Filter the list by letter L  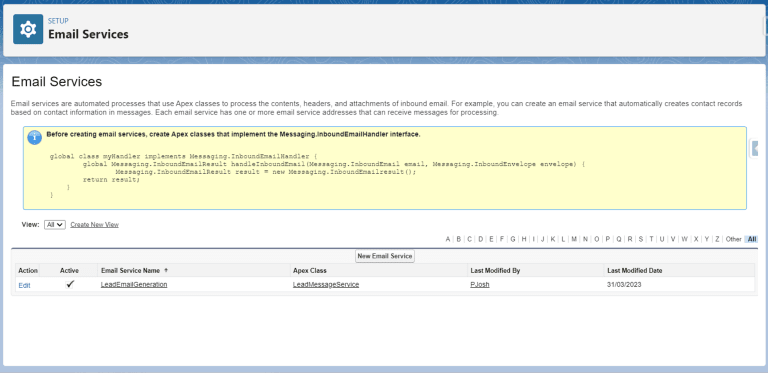(x=563, y=239)
